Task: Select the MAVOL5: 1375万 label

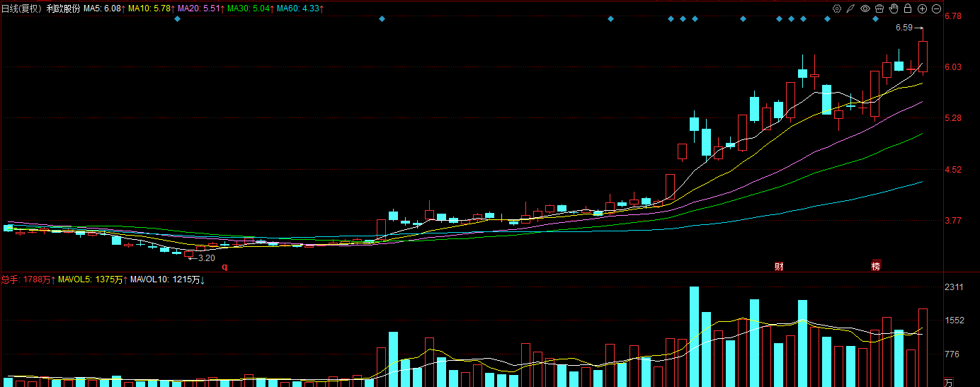Action: pyautogui.click(x=93, y=280)
